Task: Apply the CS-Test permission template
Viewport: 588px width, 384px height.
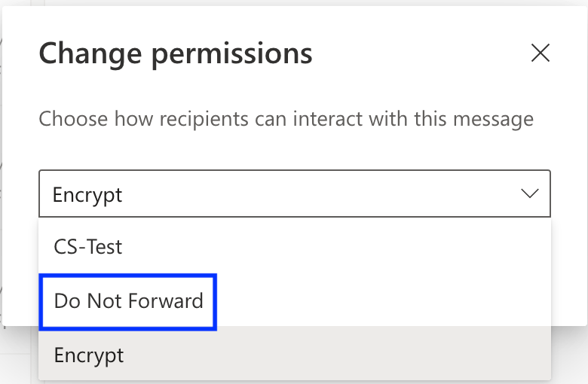Action: pos(88,246)
